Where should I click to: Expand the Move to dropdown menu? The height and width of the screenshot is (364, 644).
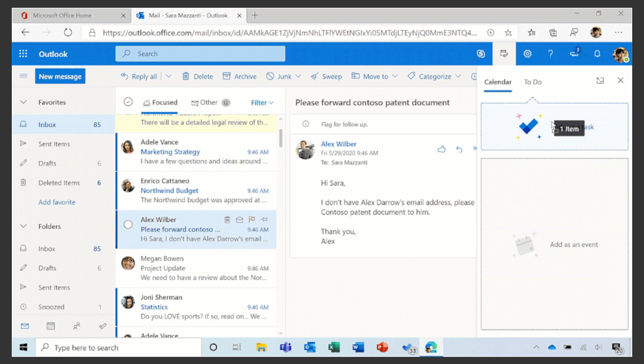coord(395,76)
